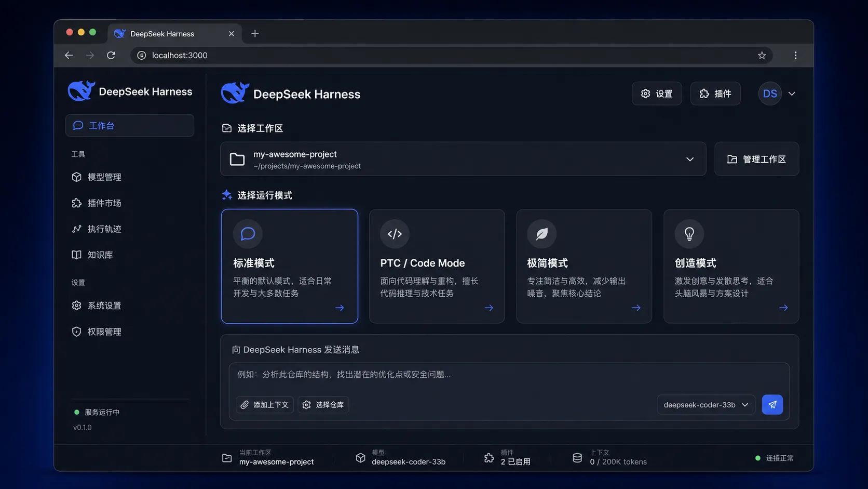Click the status bar 模型 cube icon

click(x=360, y=458)
